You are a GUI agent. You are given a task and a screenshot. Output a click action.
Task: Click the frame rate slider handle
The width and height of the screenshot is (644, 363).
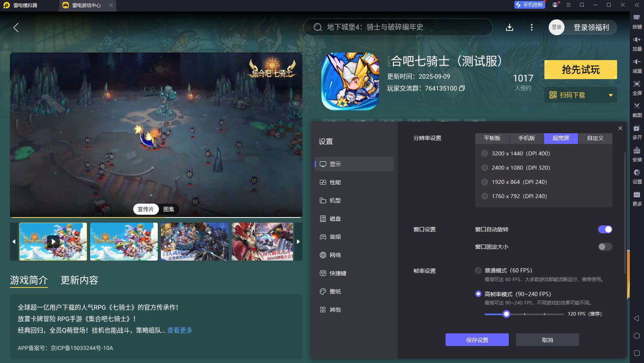[506, 314]
